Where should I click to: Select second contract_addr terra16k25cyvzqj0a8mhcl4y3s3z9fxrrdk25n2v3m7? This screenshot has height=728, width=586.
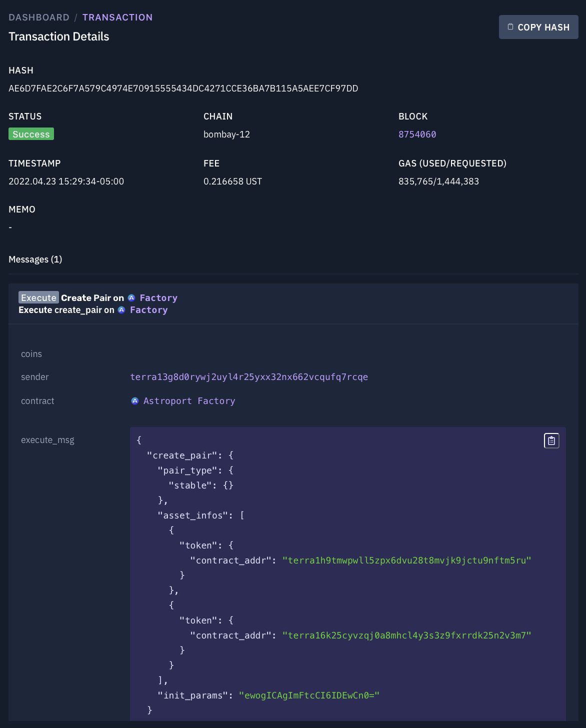406,635
